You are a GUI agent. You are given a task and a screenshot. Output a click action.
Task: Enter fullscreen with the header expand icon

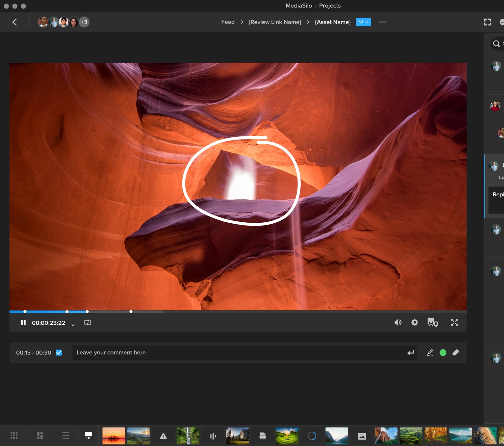tap(487, 22)
